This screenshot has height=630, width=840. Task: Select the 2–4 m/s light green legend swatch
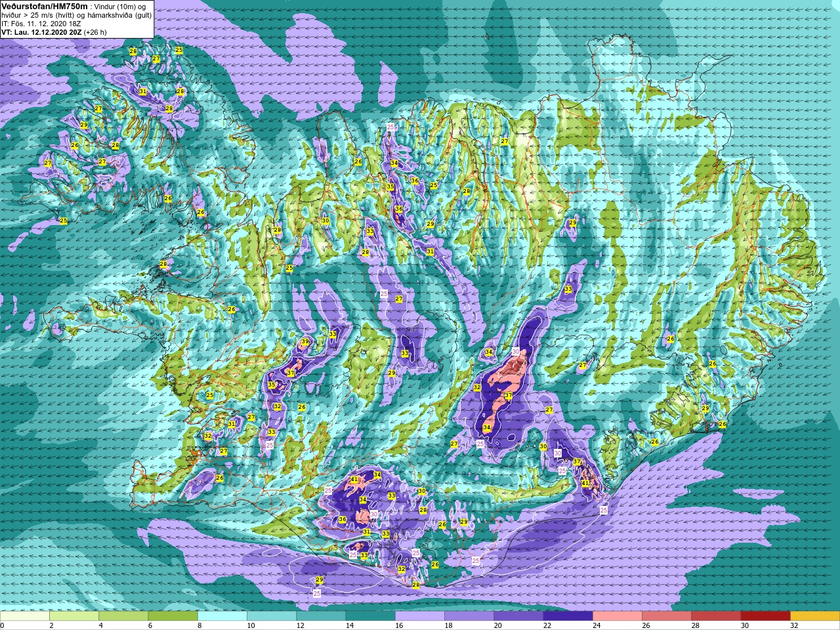pos(74,616)
